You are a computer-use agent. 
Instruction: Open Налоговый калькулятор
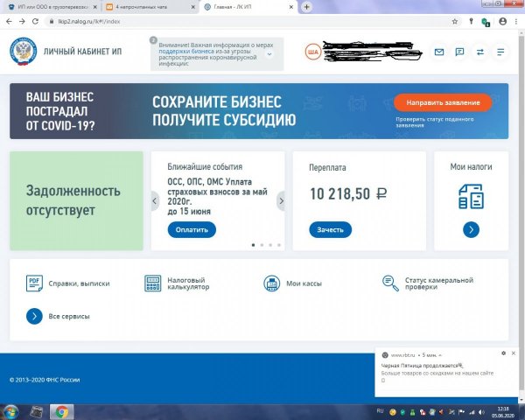click(x=178, y=283)
